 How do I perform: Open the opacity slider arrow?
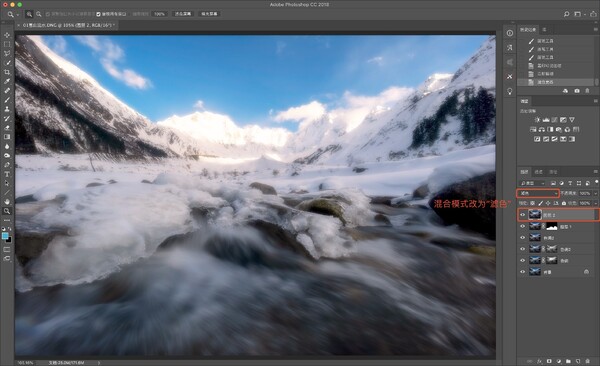pyautogui.click(x=595, y=193)
